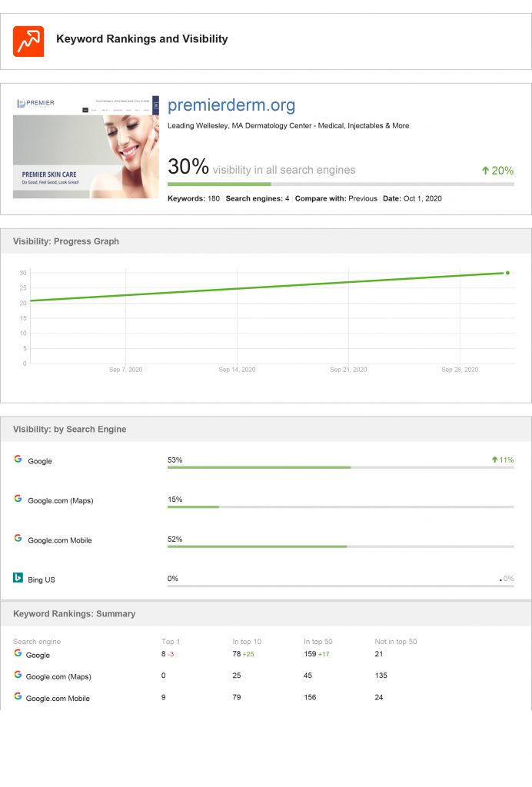This screenshot has height=787, width=532.
Task: Click the 'Search engine' column header
Action: click(37, 642)
